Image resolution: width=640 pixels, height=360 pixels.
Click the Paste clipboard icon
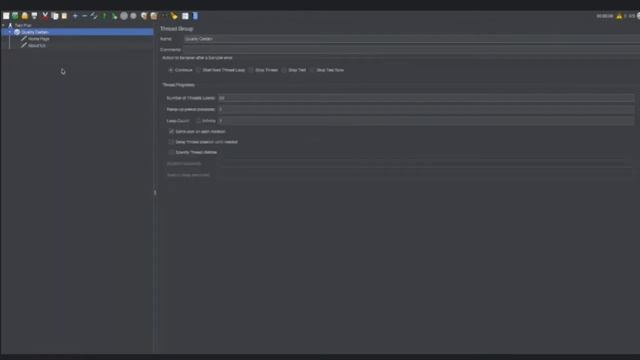(x=64, y=16)
